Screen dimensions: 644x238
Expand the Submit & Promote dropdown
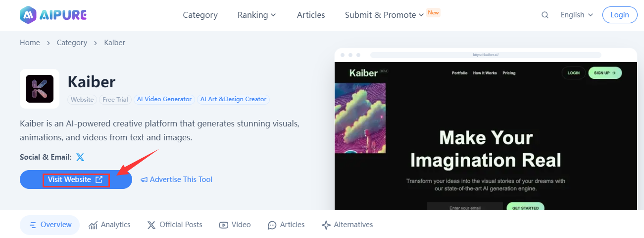coord(384,15)
